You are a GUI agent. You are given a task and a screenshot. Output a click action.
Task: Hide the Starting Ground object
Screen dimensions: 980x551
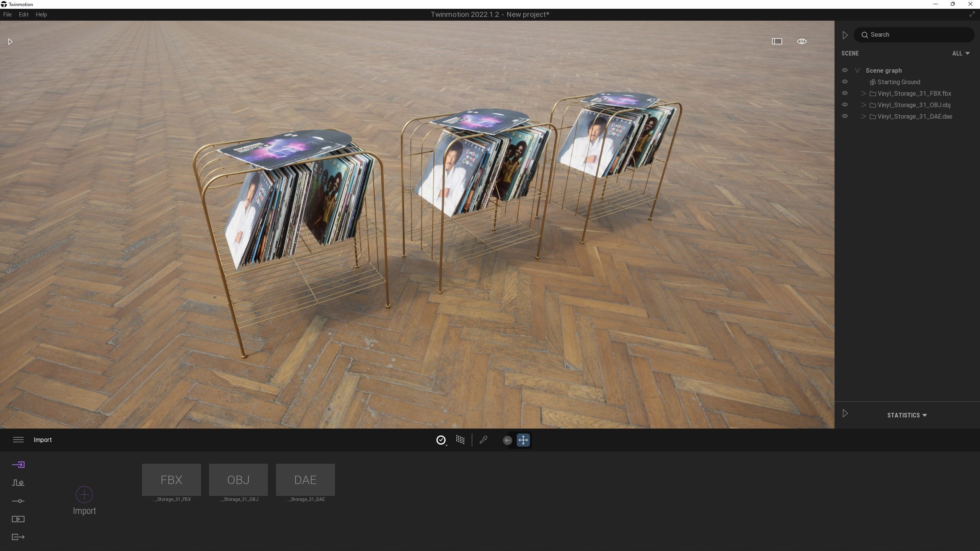coord(844,82)
